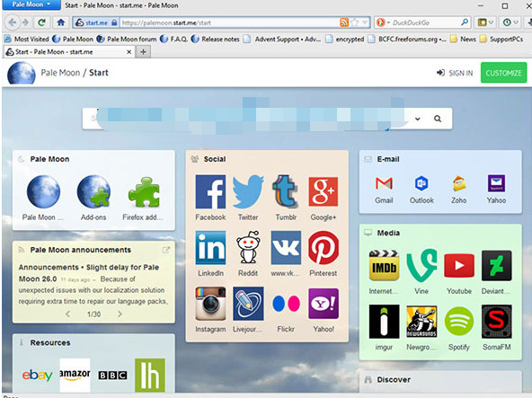532x398 pixels.
Task: Click the Youtube play icon
Action: pyautogui.click(x=458, y=265)
